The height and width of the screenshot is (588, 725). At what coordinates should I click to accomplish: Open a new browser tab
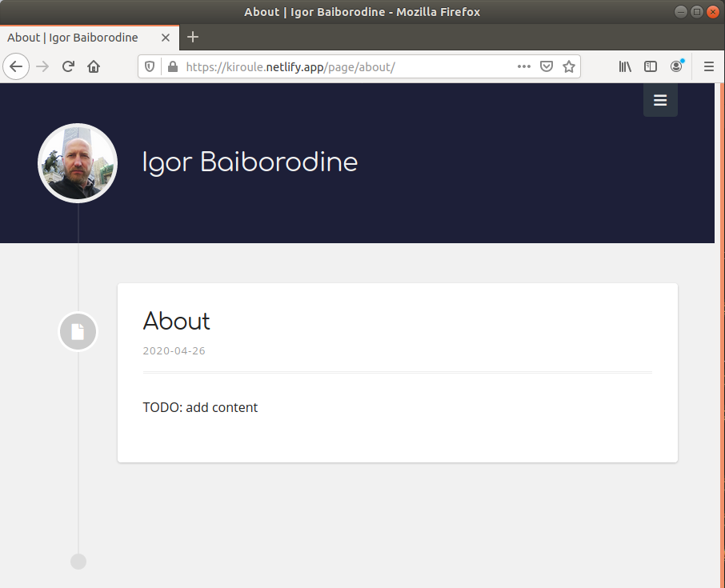(193, 37)
